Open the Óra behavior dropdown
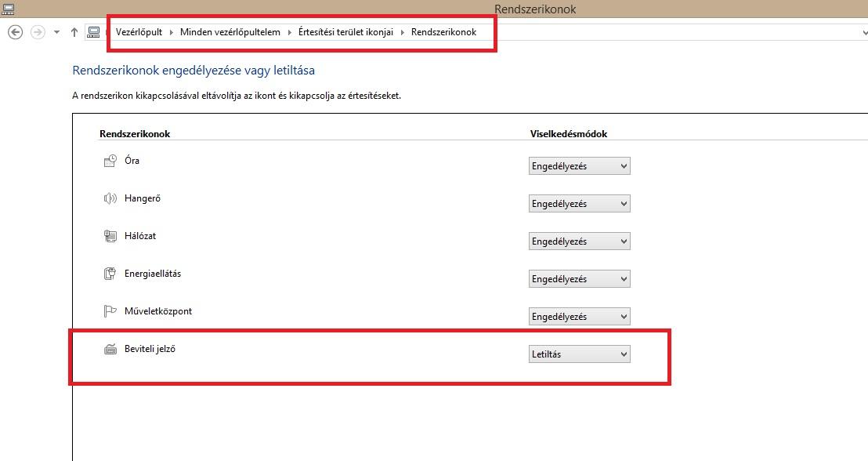The image size is (868, 461). click(x=580, y=165)
